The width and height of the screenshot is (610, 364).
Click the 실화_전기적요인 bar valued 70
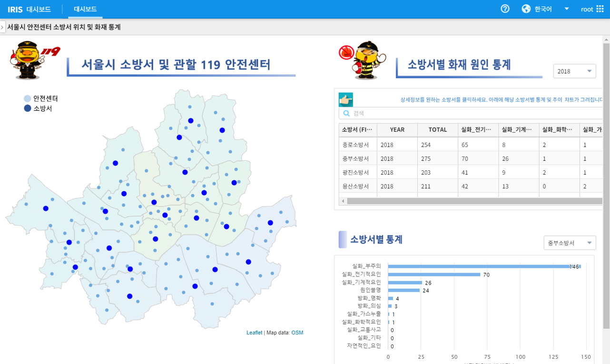click(434, 275)
